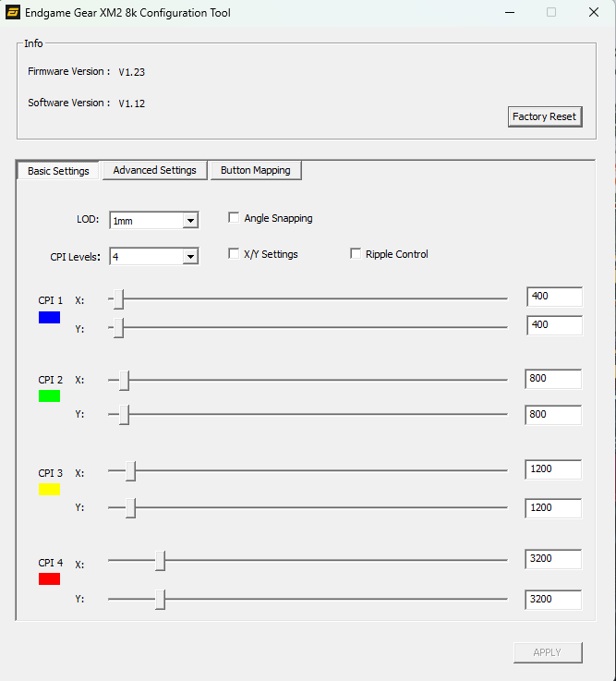Image resolution: width=616 pixels, height=681 pixels.
Task: Focus the CPI 1 Y value field
Action: (555, 325)
